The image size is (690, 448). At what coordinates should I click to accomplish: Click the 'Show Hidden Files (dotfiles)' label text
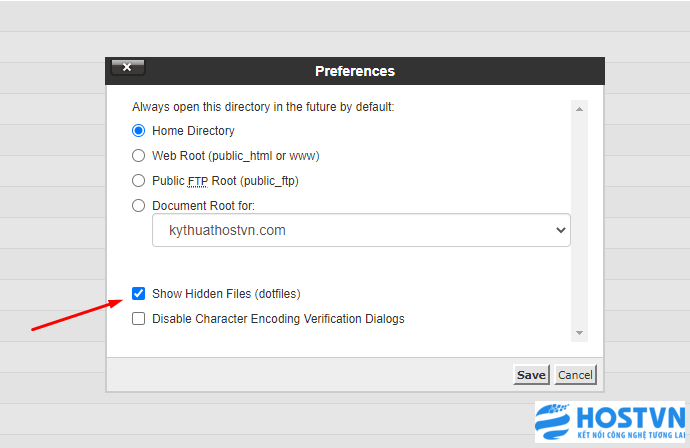point(226,294)
